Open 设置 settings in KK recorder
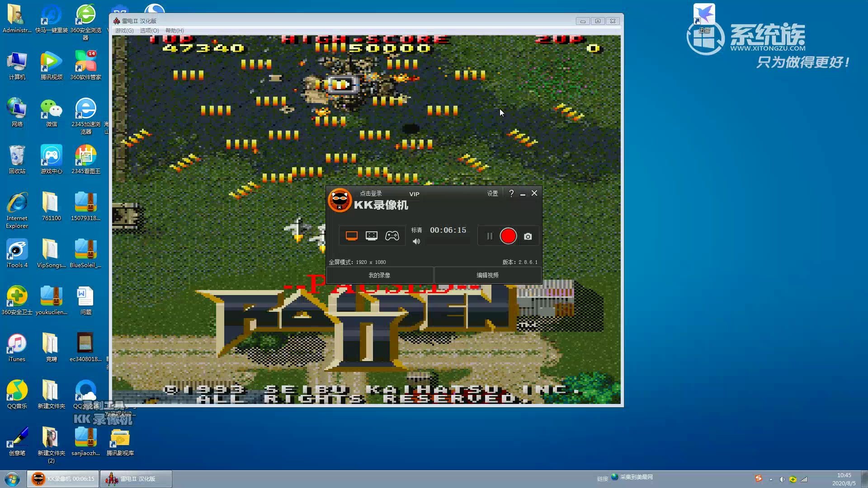 click(x=492, y=193)
